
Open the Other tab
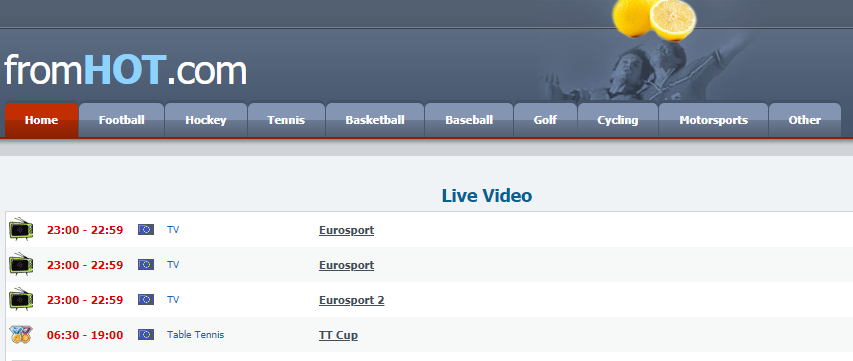point(805,120)
